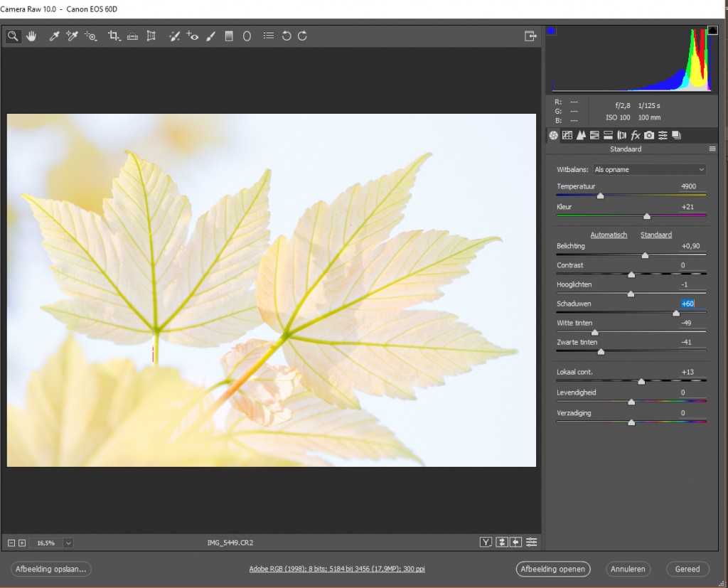
Task: Pick the Straighten tool
Action: [x=132, y=36]
